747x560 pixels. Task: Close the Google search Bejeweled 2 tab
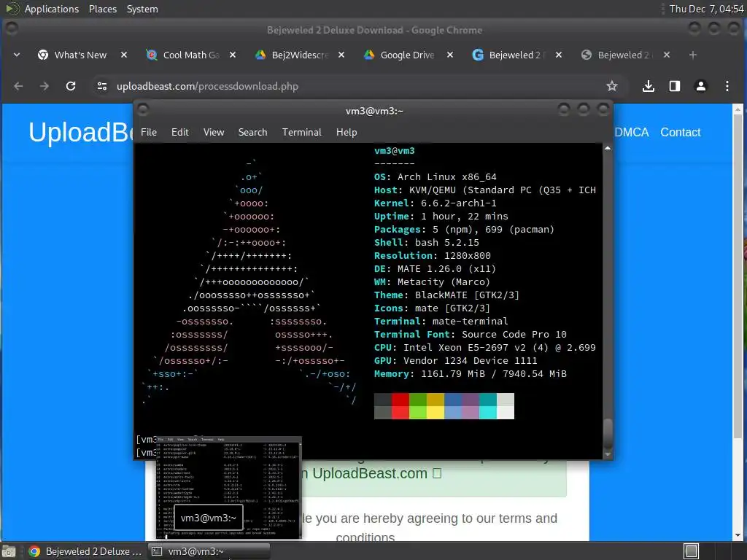558,55
